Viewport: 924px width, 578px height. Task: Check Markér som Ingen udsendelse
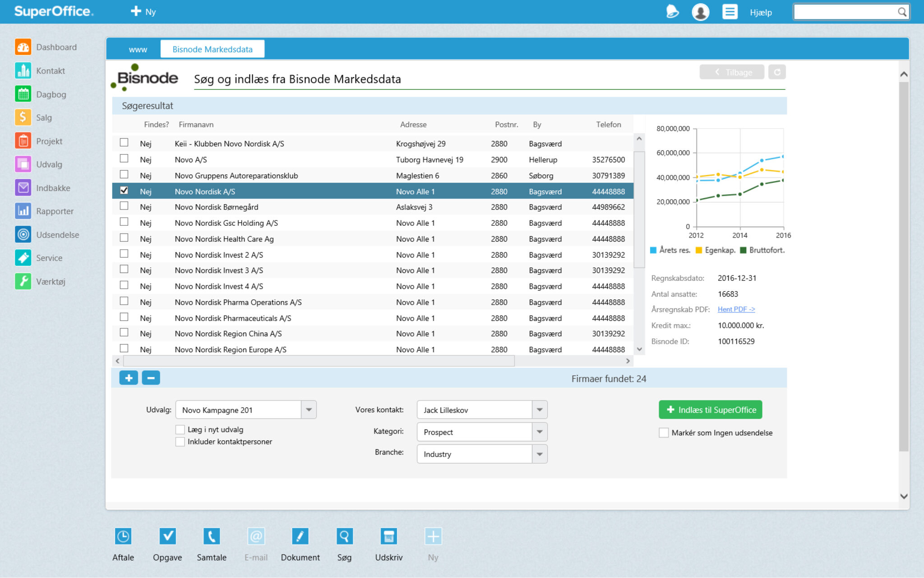(664, 433)
